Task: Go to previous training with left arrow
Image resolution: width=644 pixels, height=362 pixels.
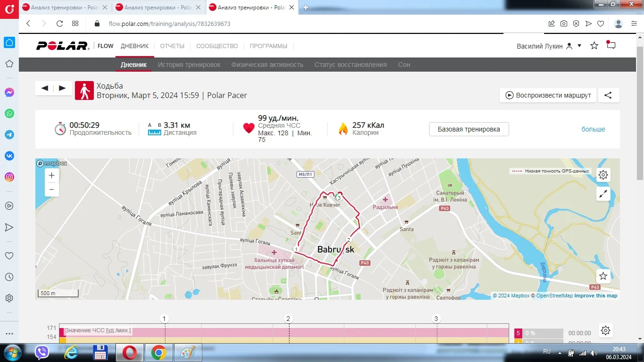Action: pyautogui.click(x=45, y=88)
